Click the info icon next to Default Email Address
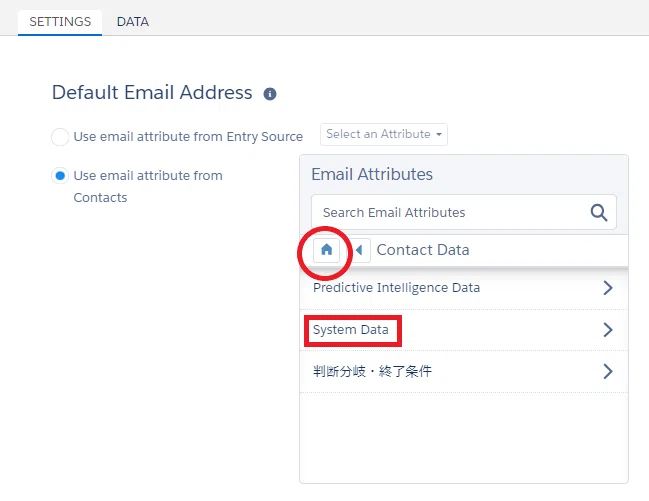Image resolution: width=649 pixels, height=501 pixels. (x=270, y=94)
